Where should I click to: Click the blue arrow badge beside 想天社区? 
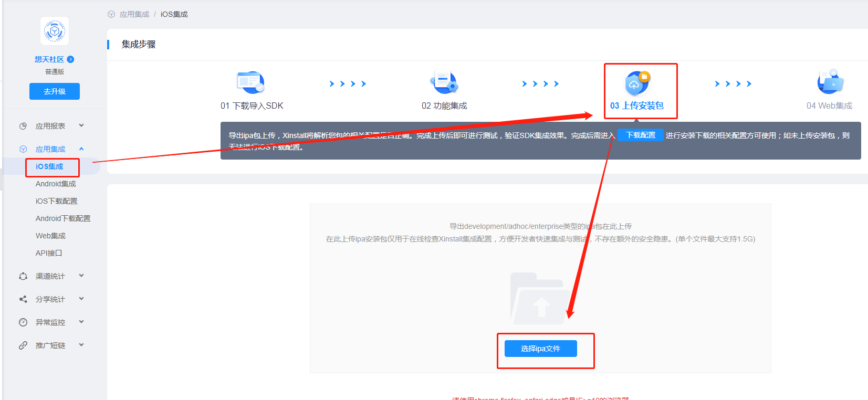pos(71,59)
